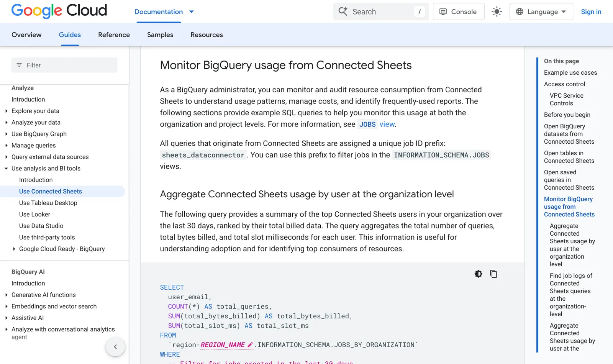Open the Samples tab
Image resolution: width=613 pixels, height=364 pixels.
tap(160, 35)
